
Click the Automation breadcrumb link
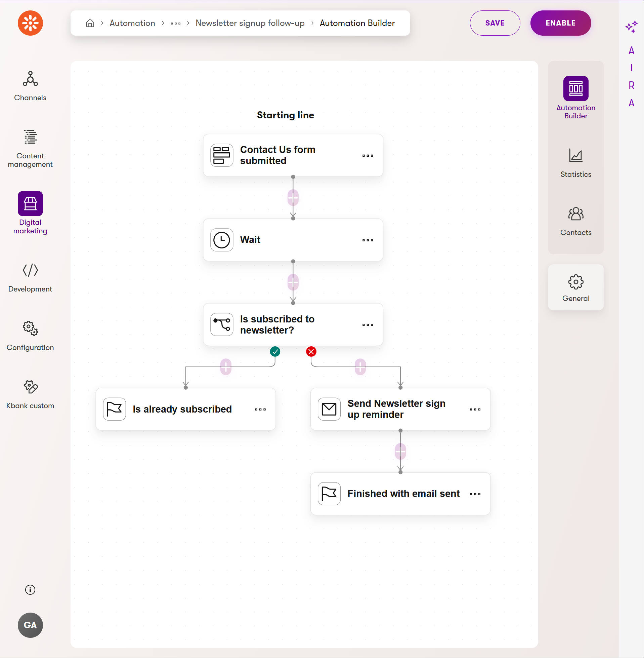tap(132, 23)
